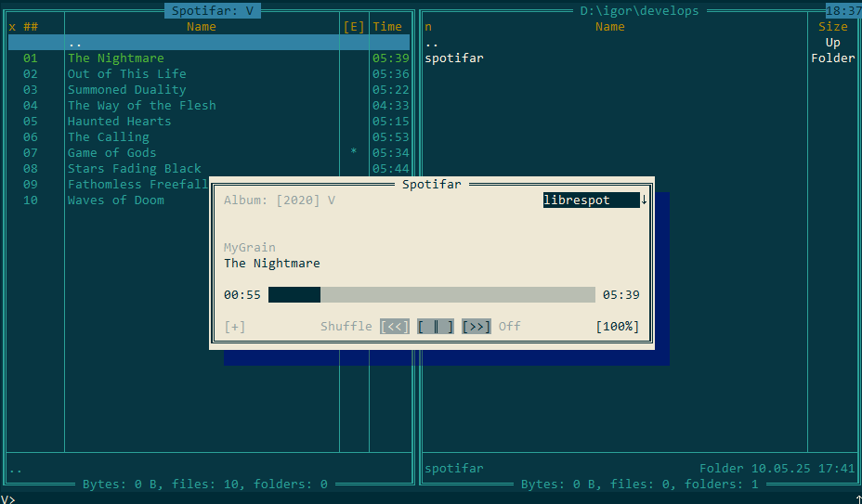Select track The Way of the Flesh
Screen dimensions: 862x504
point(209,106)
